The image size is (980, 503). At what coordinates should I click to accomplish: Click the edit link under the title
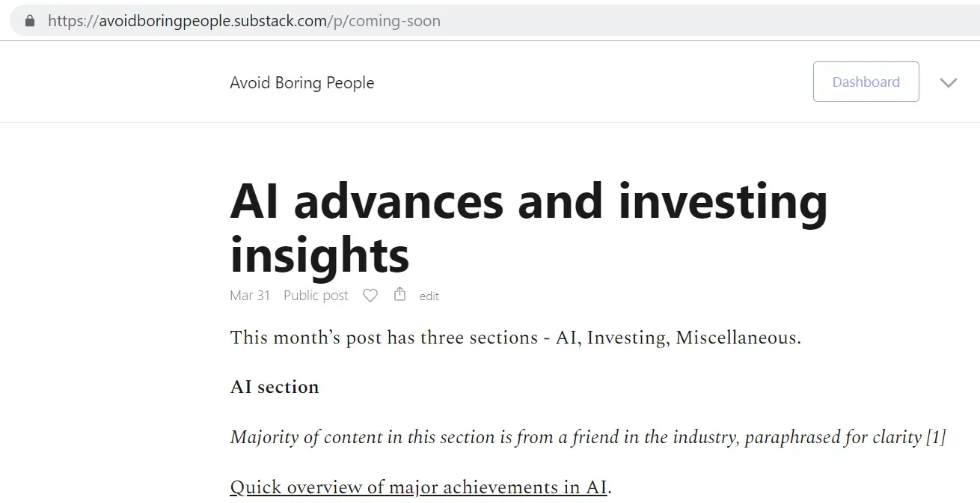coord(429,296)
